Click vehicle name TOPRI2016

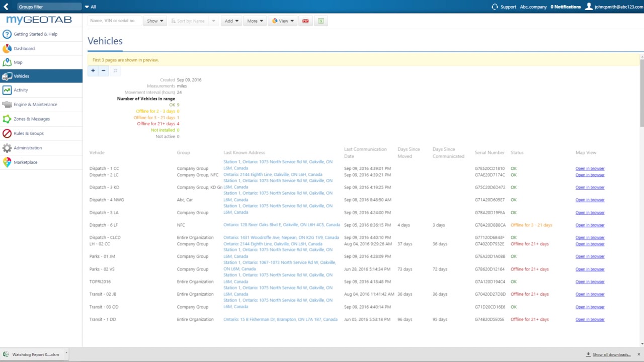[100, 282]
